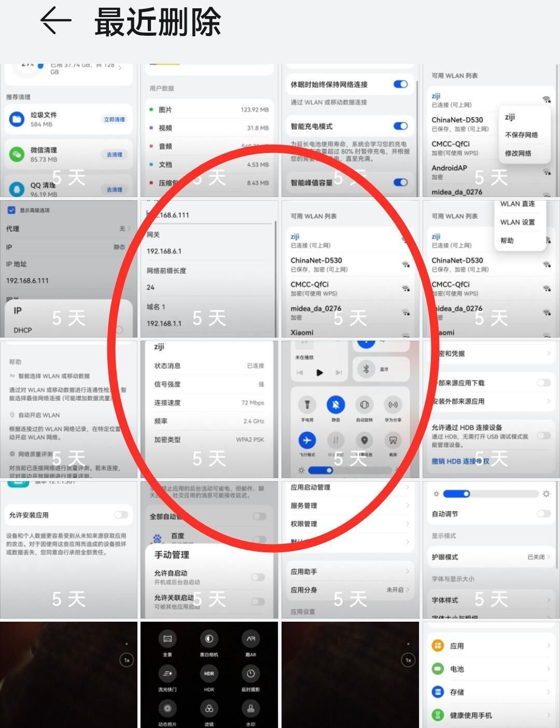The height and width of the screenshot is (728, 560).
Task: Tap the 华为分享 icon
Action: coord(393,404)
